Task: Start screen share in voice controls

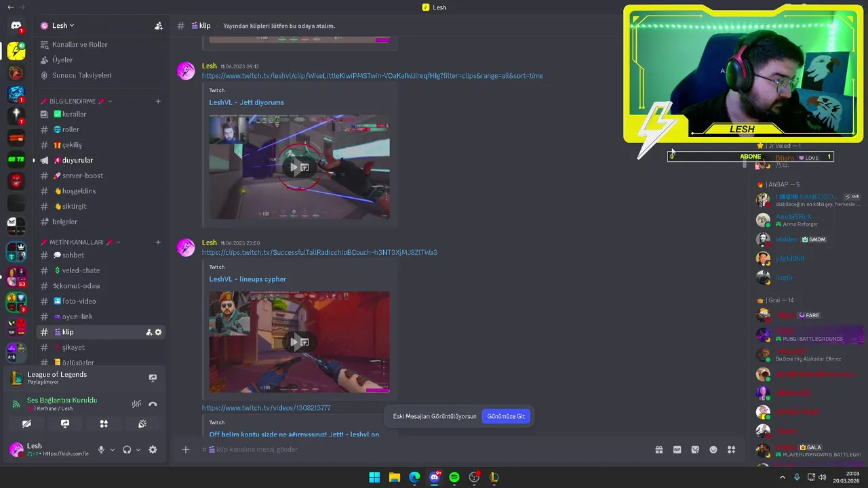Action: pos(65,424)
